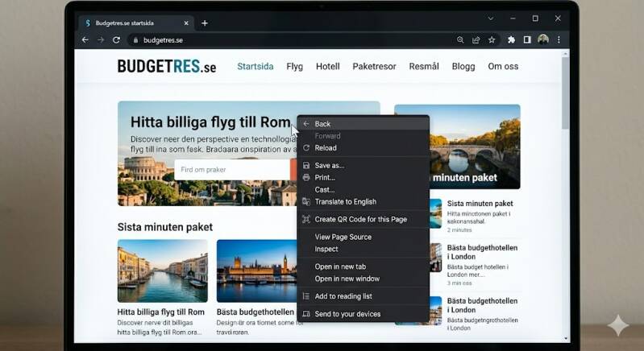
Task: Click the hero heading Hitta billiga flyg till Rom
Action: [210, 122]
